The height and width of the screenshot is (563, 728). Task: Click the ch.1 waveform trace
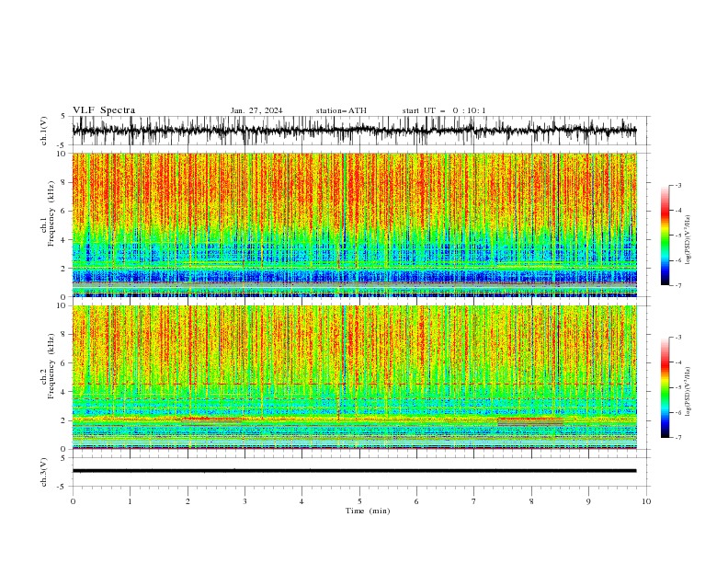[354, 131]
